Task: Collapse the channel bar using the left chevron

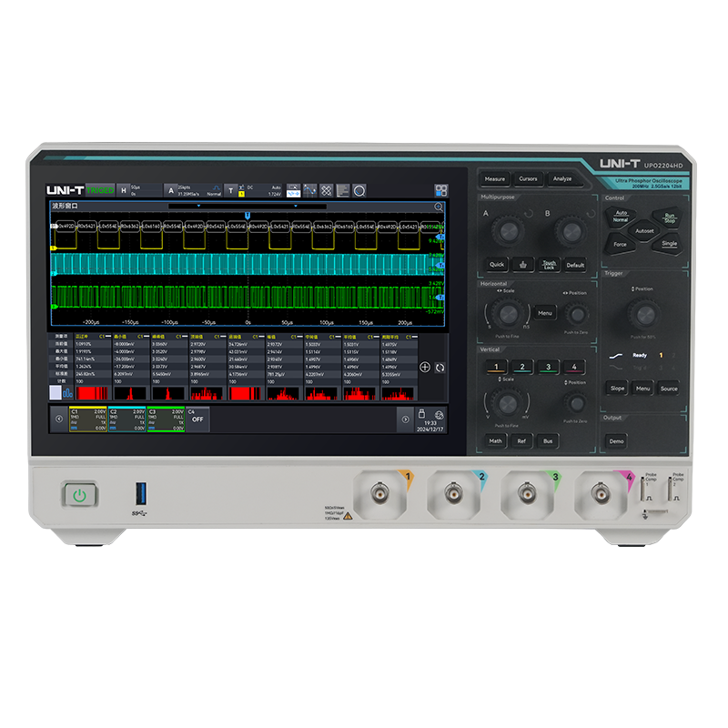Action: [x=59, y=417]
